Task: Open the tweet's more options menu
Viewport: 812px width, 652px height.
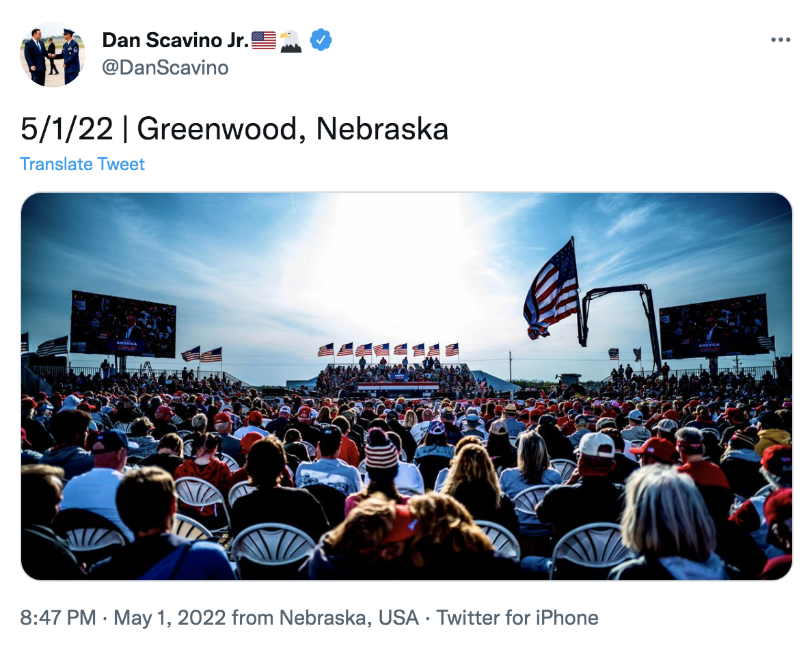Action: 780,40
